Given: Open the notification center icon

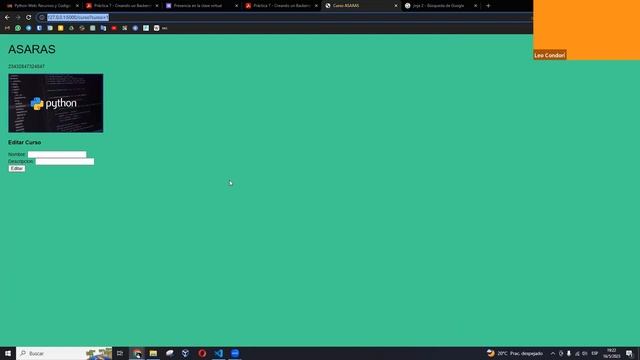Looking at the screenshot, I should (x=629, y=353).
